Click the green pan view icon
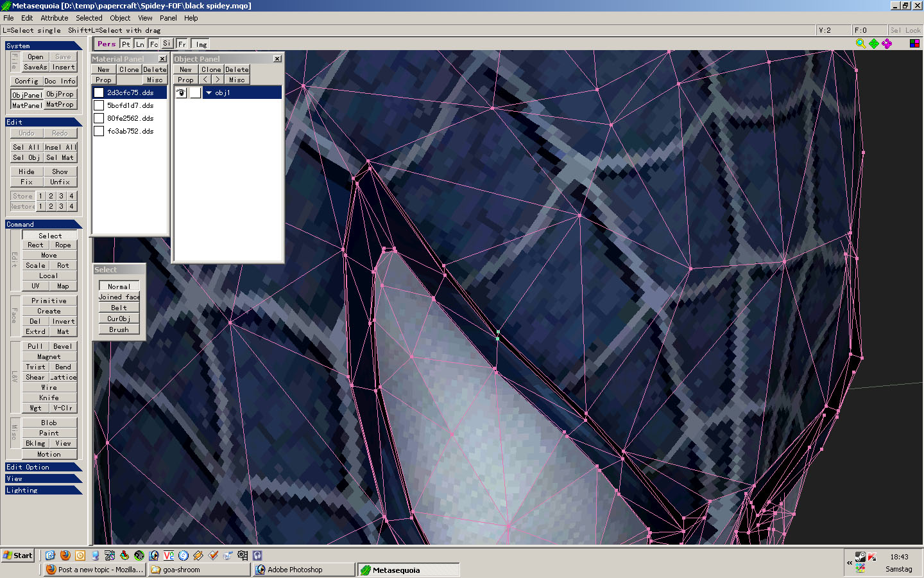The height and width of the screenshot is (578, 924). pos(874,44)
